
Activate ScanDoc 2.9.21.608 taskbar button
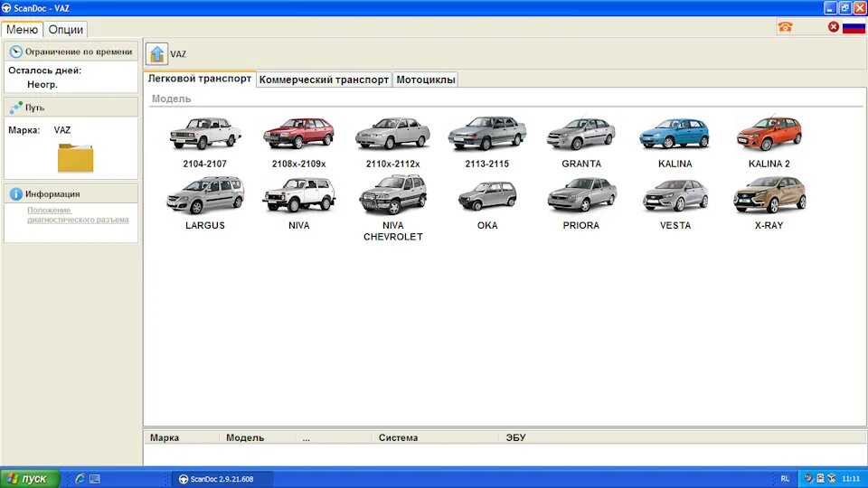click(x=222, y=479)
